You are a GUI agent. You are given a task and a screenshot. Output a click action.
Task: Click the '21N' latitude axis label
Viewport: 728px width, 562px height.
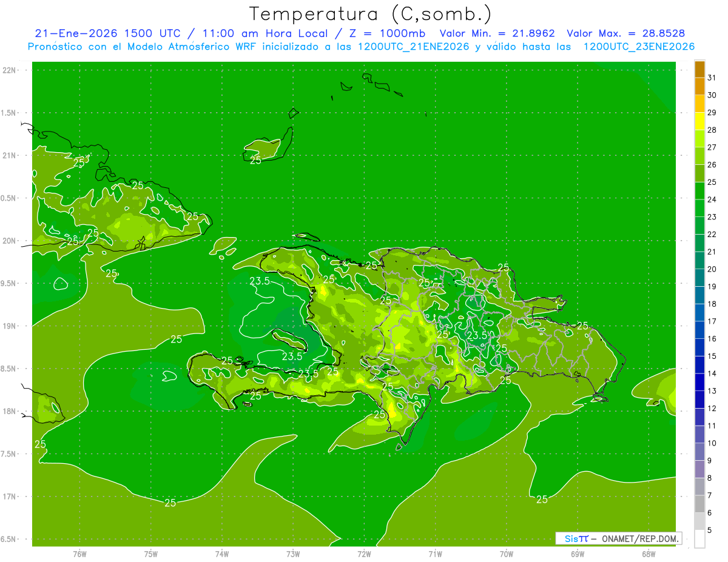(x=10, y=155)
